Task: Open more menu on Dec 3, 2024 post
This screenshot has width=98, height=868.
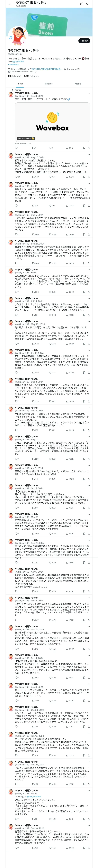Action: point(89,379)
